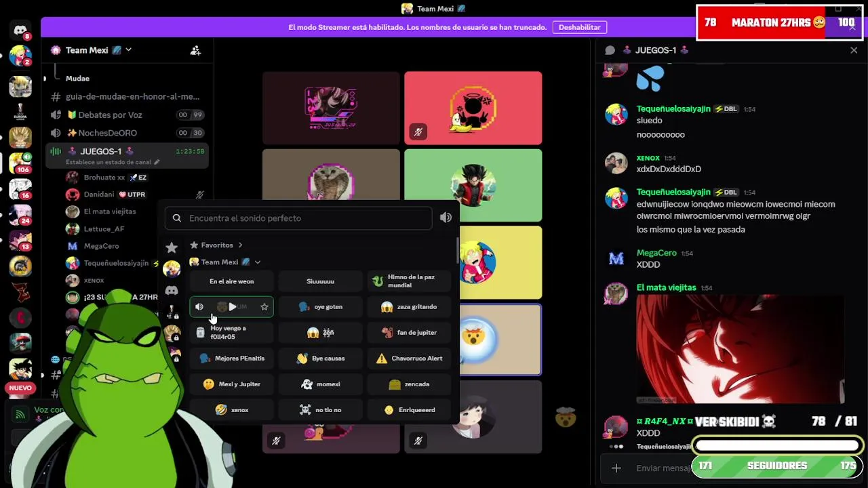
Task: Click the voice waveform icon of JUEGOS-1
Action: click(56, 152)
